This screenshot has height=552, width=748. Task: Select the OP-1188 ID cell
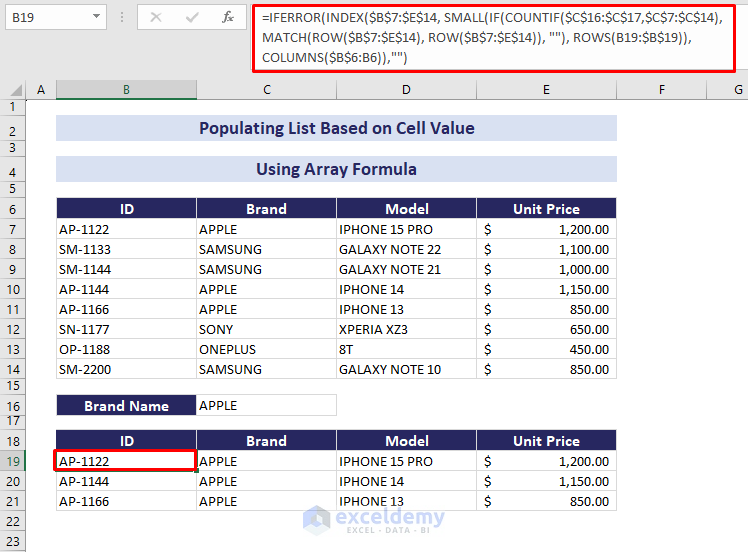tap(126, 349)
